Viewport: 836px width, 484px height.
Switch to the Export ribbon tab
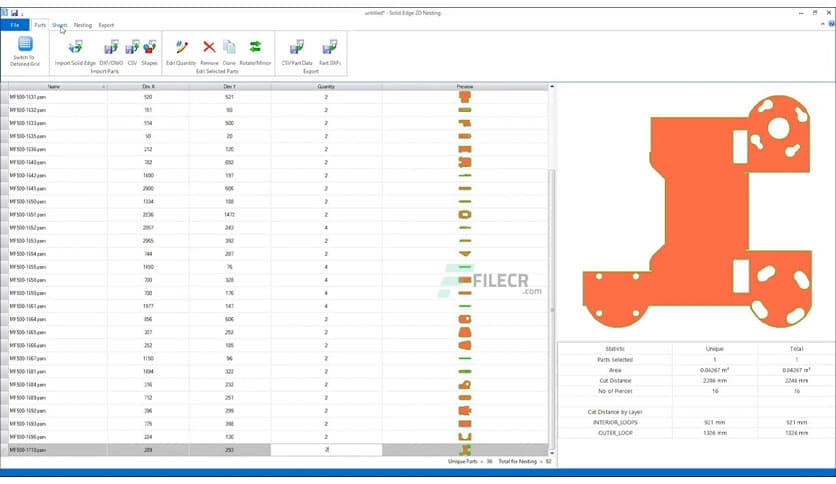pos(106,25)
